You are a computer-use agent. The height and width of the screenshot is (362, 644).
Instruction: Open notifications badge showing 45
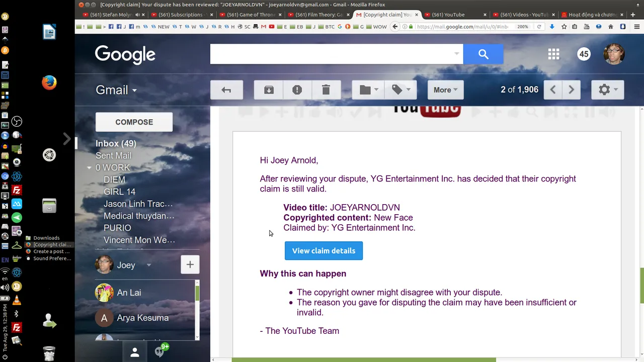584,54
